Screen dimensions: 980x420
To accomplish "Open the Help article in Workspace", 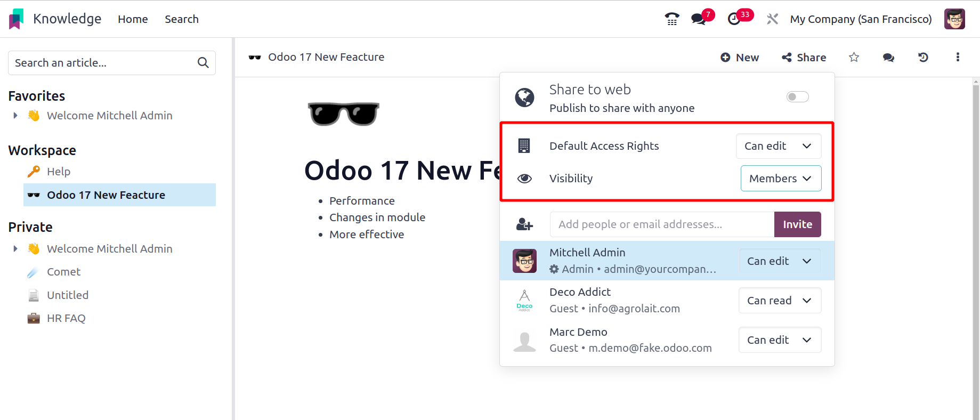I will tap(59, 172).
